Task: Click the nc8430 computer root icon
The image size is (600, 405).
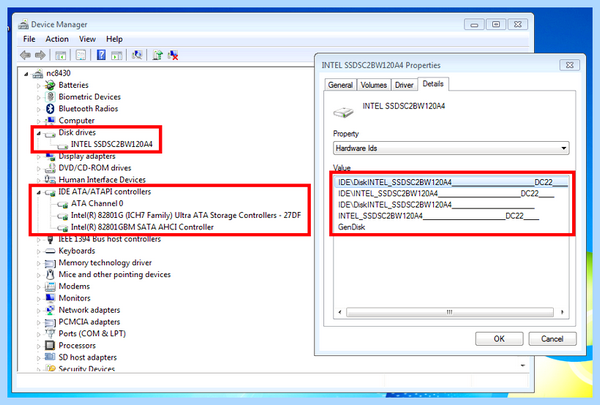Action: pos(38,73)
